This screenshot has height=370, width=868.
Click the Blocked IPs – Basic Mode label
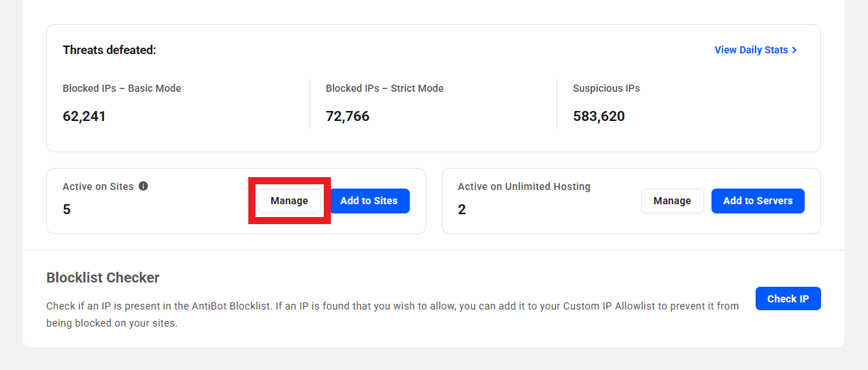coord(122,88)
